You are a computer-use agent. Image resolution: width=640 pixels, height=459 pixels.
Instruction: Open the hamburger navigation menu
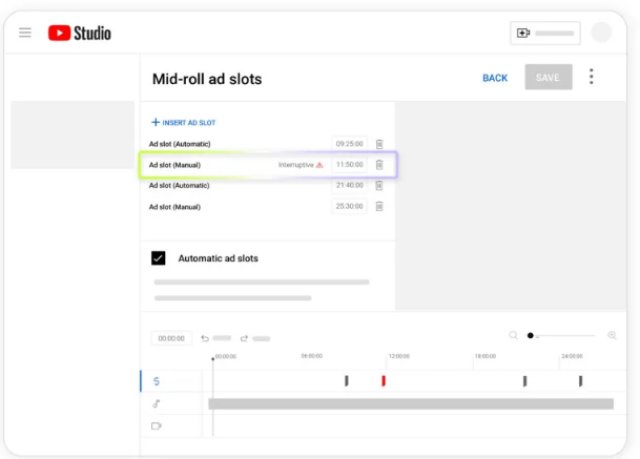pyautogui.click(x=25, y=33)
